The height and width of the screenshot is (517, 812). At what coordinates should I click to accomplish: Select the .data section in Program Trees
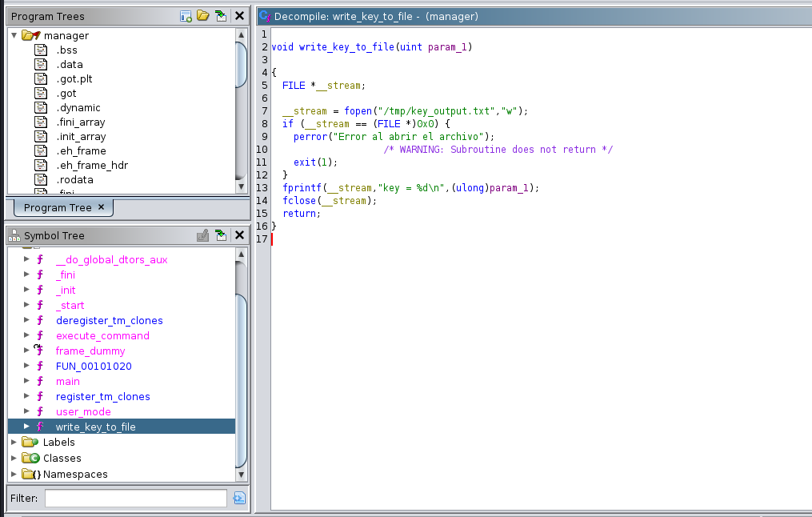(x=70, y=64)
